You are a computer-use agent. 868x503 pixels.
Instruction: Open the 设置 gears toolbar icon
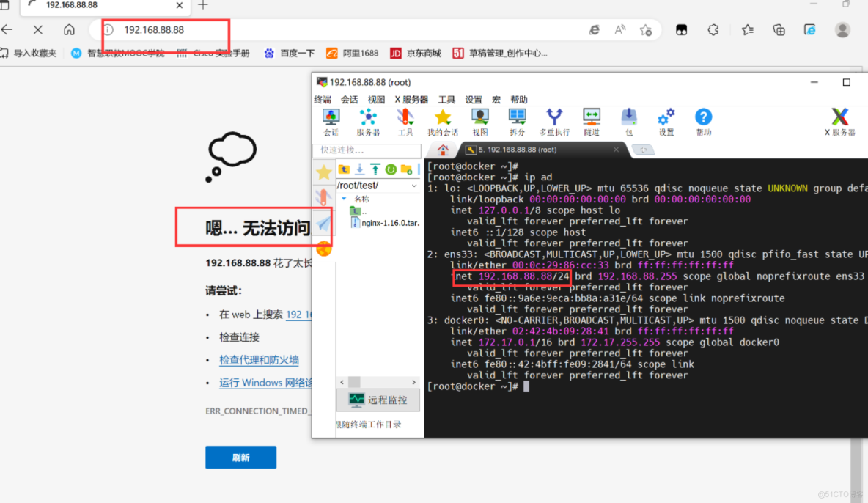(x=666, y=122)
